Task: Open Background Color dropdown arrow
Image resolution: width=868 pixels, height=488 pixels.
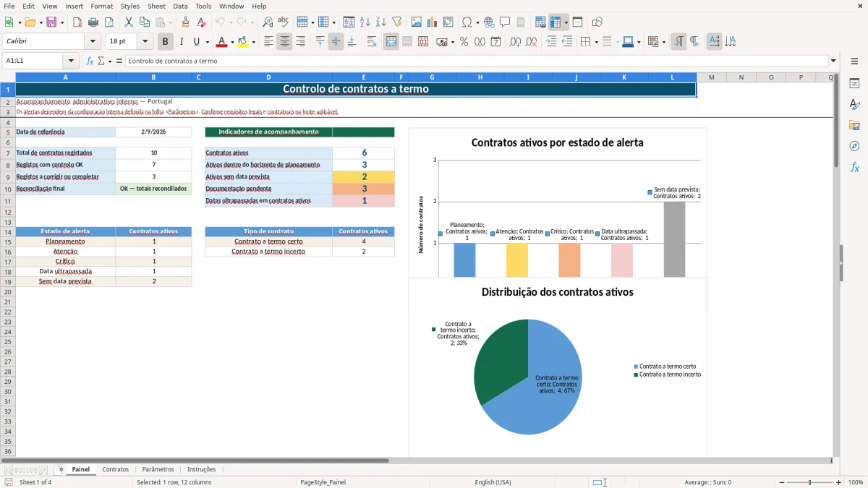Action: (253, 42)
